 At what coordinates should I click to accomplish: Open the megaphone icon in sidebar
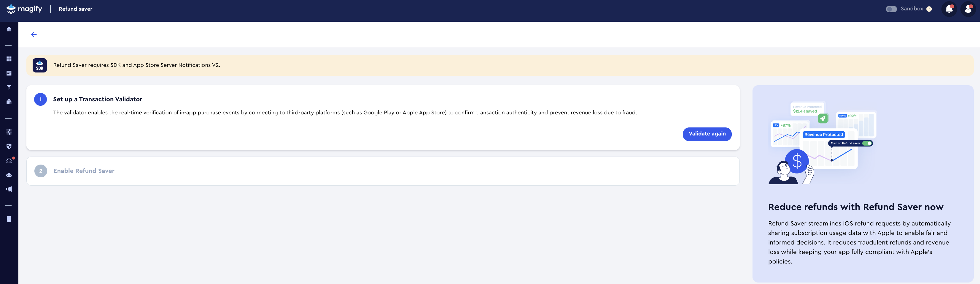pyautogui.click(x=9, y=189)
